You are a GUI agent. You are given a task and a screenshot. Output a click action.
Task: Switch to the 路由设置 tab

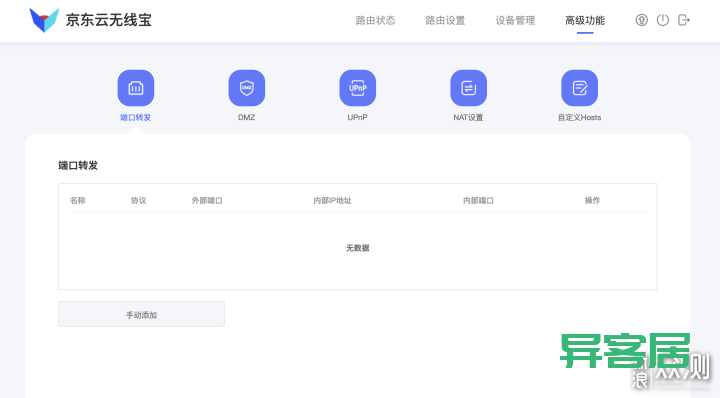point(445,20)
